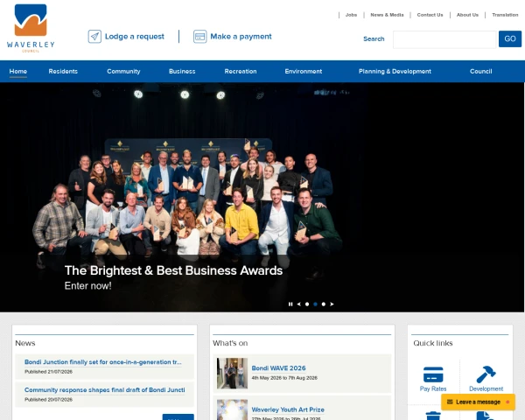
Task: Click the Published 20/07/2026 date text
Action: [48, 399]
